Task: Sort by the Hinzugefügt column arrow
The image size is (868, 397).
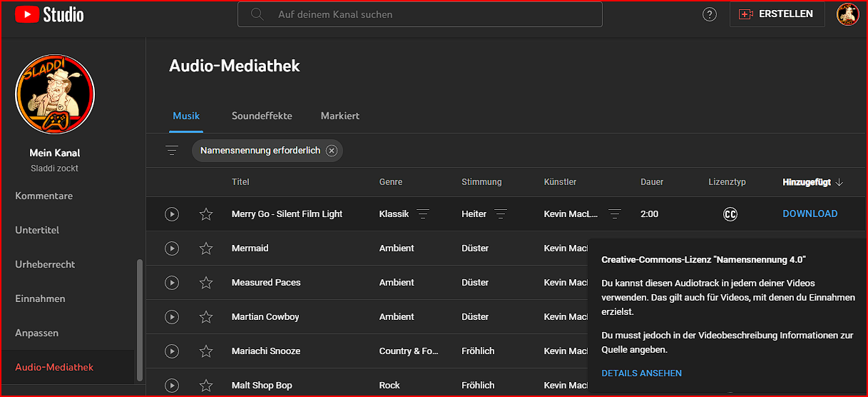Action: [x=839, y=182]
